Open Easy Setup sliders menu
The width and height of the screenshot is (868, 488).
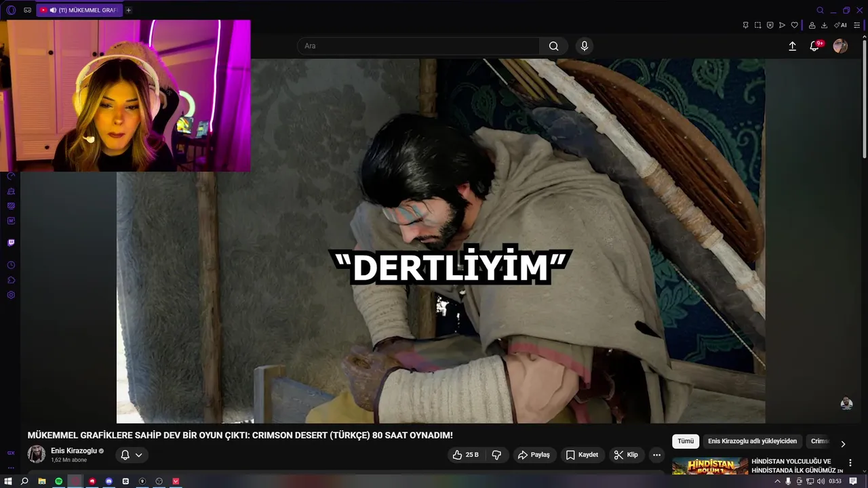pyautogui.click(x=857, y=25)
